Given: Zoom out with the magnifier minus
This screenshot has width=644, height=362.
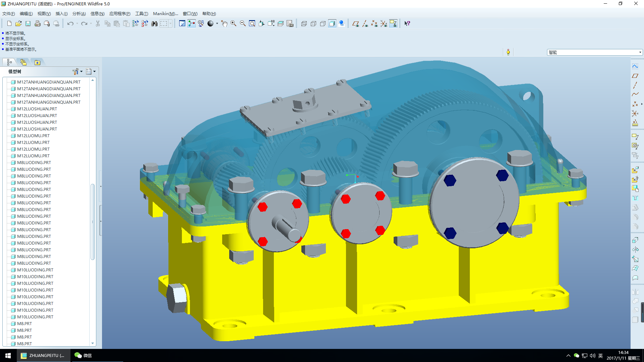Looking at the screenshot, I should 243,23.
